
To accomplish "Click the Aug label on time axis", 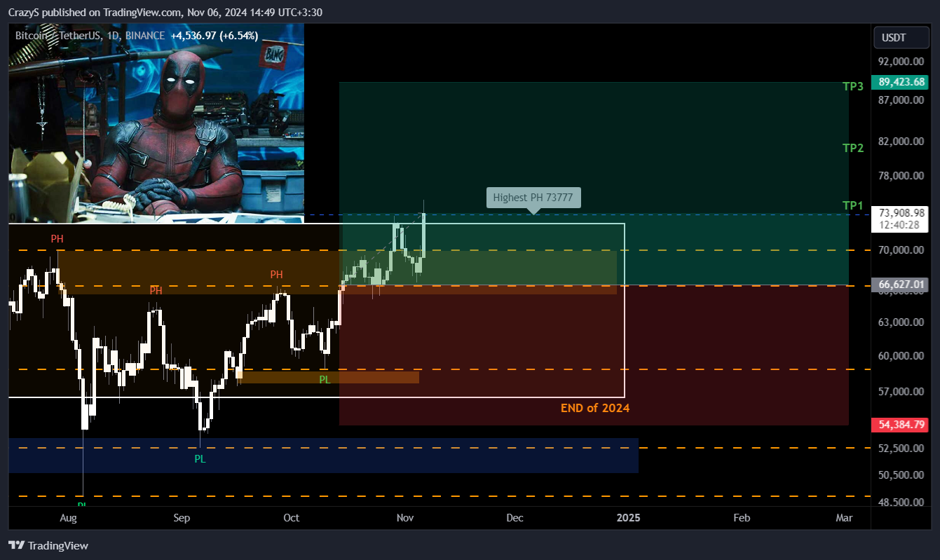I will click(x=68, y=518).
